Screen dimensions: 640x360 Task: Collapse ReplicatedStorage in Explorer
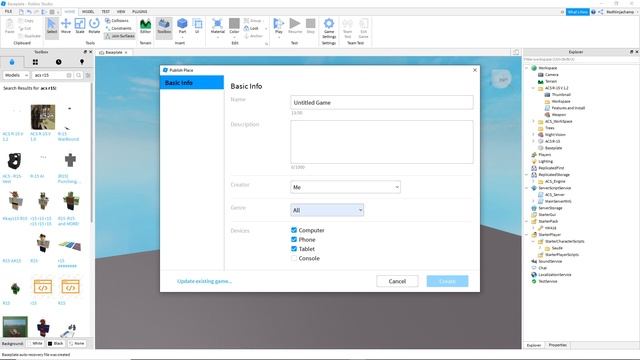(527, 175)
